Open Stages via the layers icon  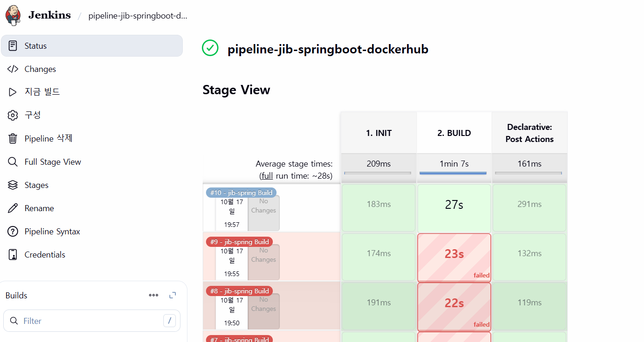(x=13, y=185)
